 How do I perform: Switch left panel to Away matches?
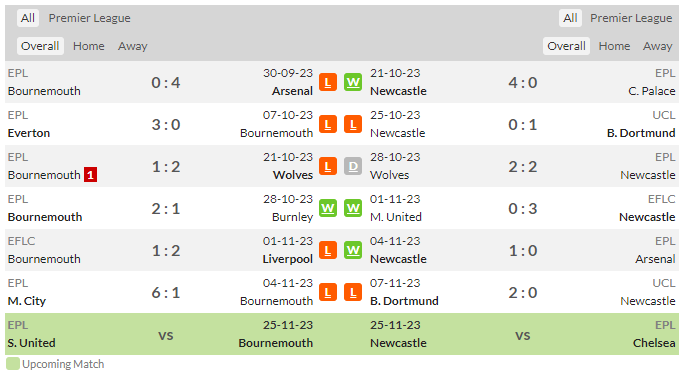tap(133, 46)
